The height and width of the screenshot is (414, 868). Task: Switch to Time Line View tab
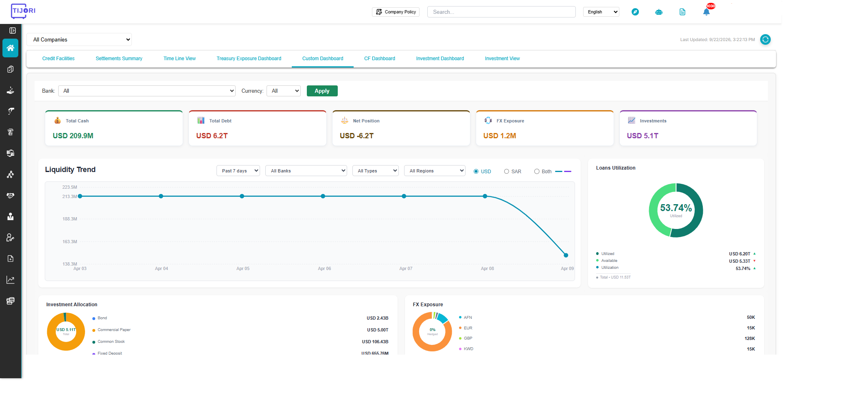[x=179, y=59]
